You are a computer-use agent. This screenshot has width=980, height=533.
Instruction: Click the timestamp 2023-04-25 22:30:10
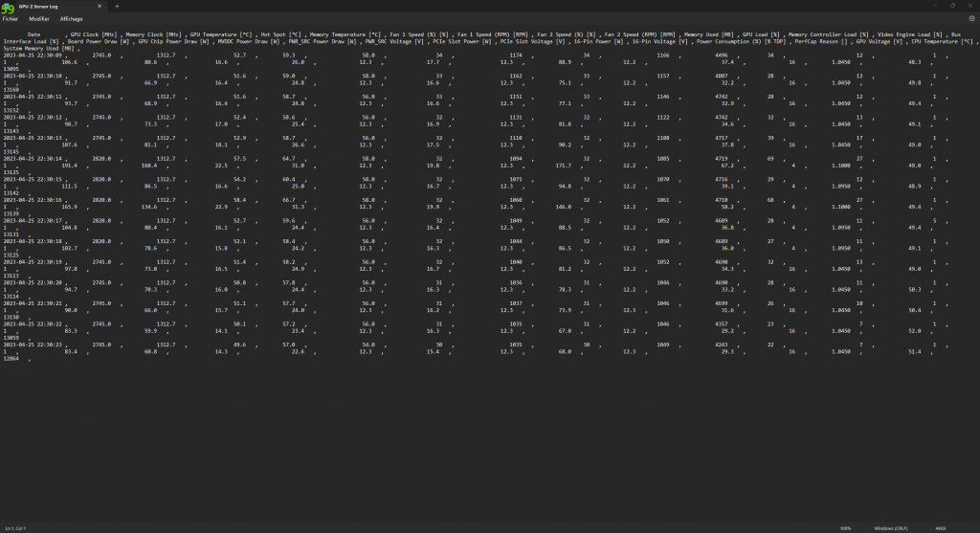[x=33, y=77]
